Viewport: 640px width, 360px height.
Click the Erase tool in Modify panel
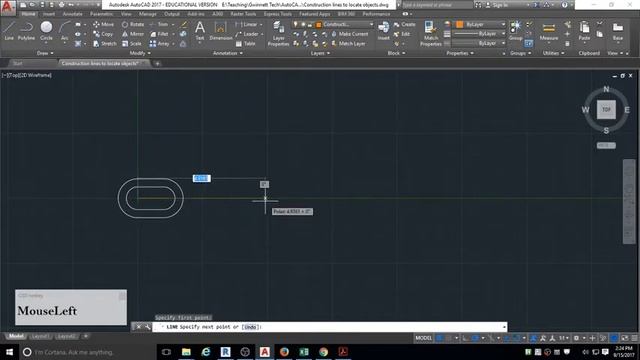click(184, 25)
